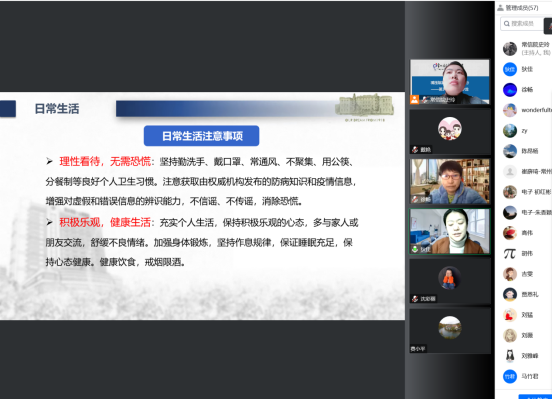Click the dark tab beside the search box
The height and width of the screenshot is (399, 553).
click(548, 26)
